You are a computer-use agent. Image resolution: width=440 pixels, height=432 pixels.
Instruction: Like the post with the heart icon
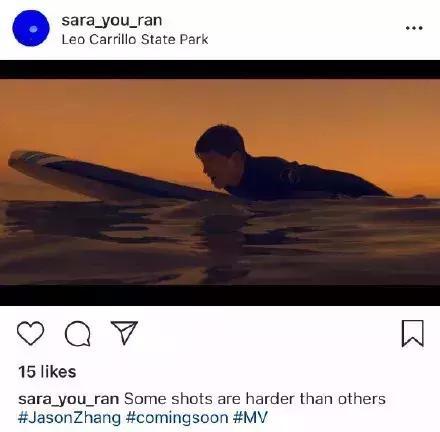point(30,333)
